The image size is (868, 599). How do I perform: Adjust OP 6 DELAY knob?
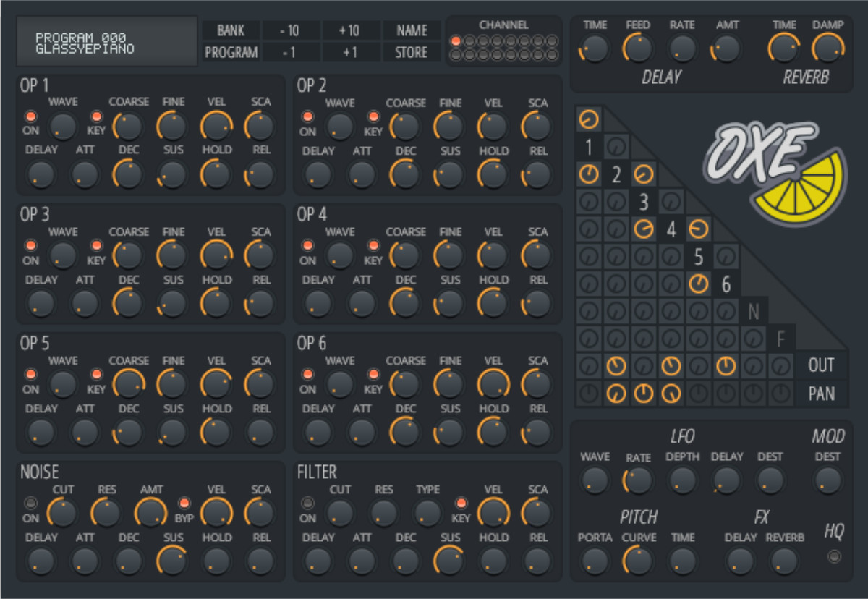(x=318, y=433)
